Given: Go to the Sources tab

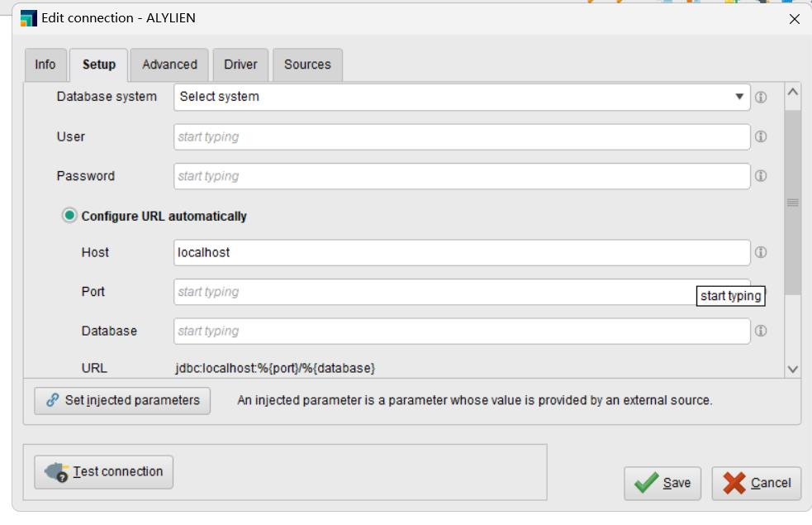Looking at the screenshot, I should click(x=307, y=64).
